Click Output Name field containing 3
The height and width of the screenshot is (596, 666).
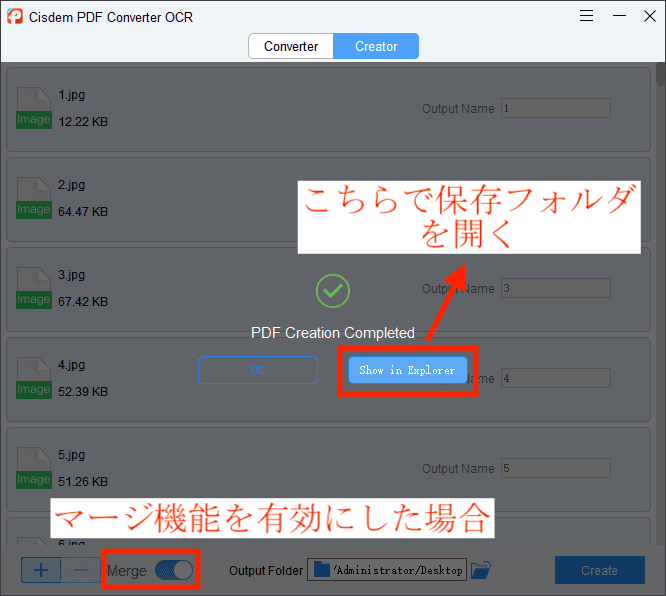point(556,288)
